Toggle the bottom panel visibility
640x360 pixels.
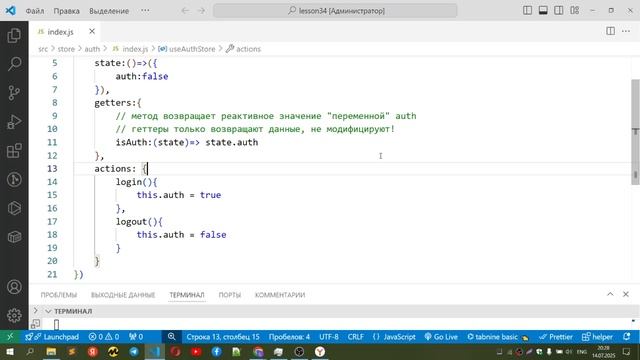(x=543, y=11)
